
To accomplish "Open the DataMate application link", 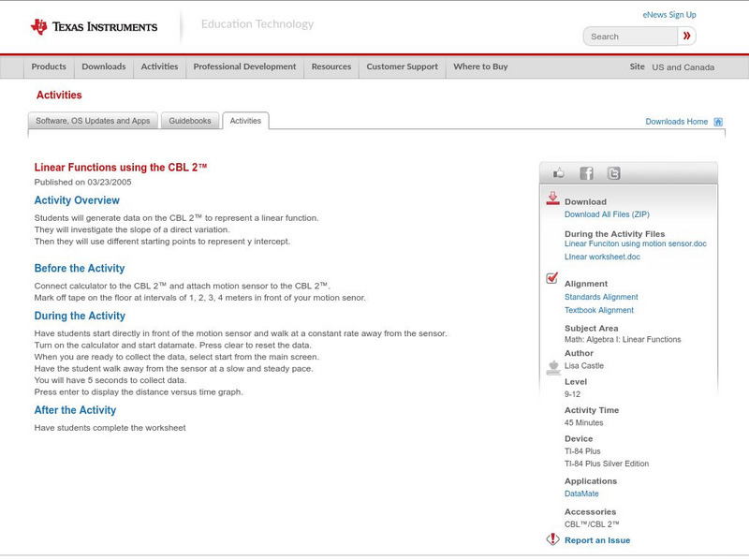I will pos(581,494).
